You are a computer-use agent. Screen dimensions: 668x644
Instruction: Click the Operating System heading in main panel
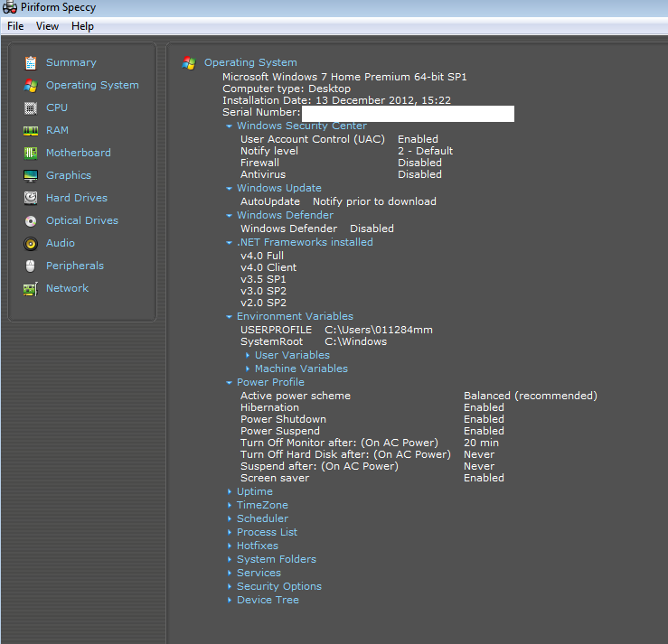pyautogui.click(x=250, y=62)
